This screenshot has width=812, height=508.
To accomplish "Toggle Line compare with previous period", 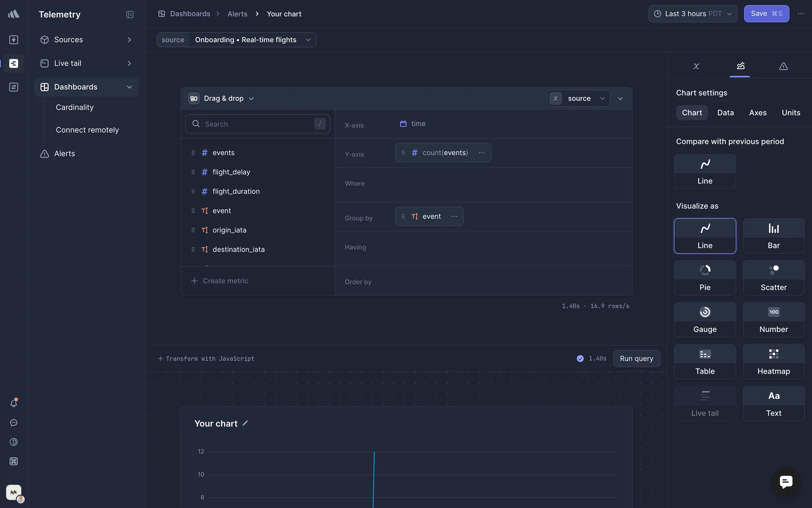I will (705, 171).
